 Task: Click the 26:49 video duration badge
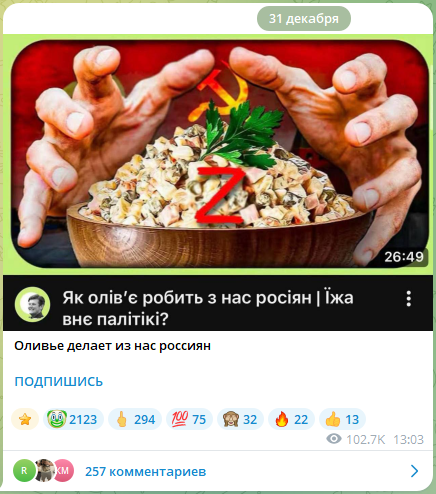404,257
